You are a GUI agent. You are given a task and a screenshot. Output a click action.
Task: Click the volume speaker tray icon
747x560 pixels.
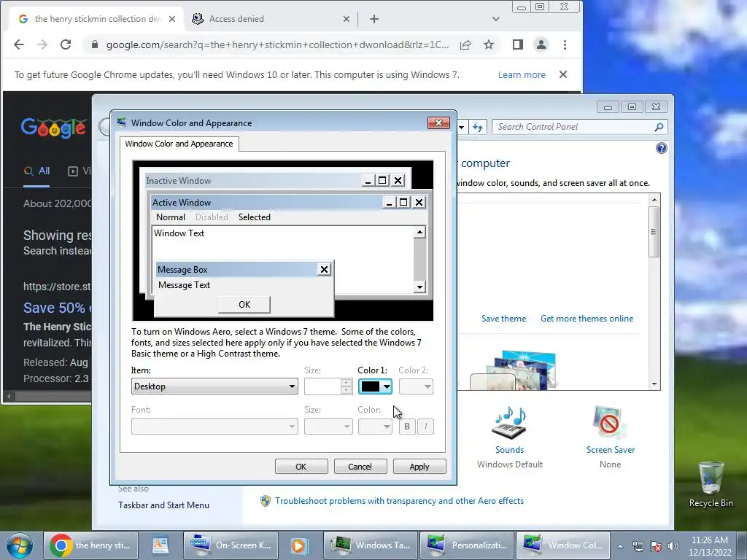[673, 546]
